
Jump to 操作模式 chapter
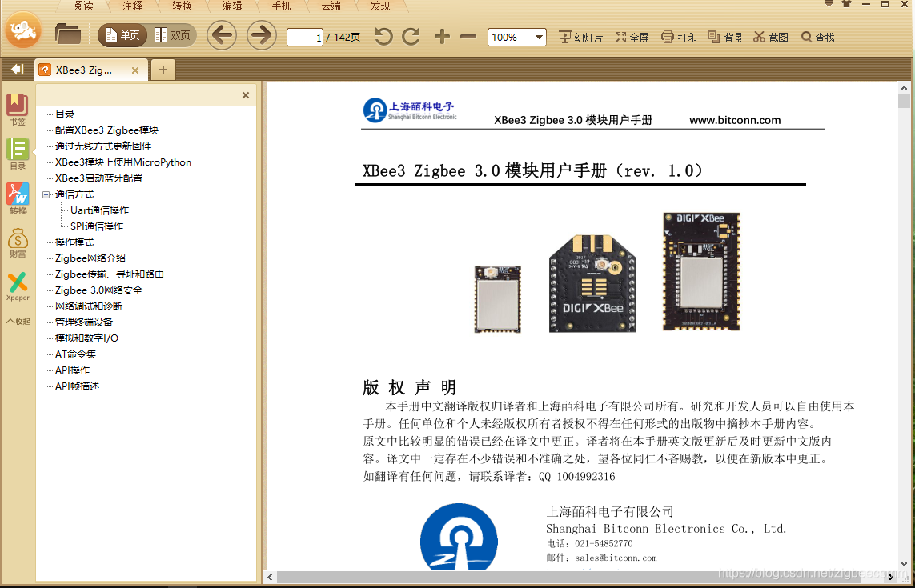pos(74,242)
